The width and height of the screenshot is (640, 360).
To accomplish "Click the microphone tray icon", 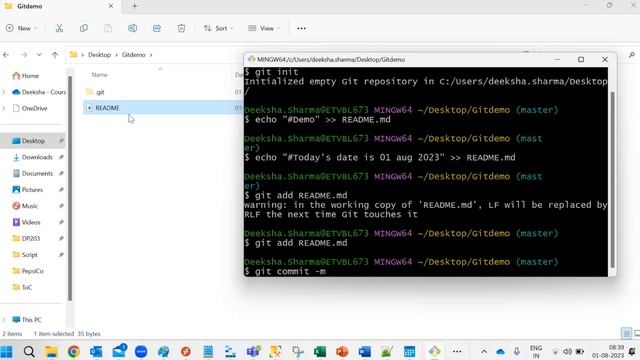I will (517, 351).
